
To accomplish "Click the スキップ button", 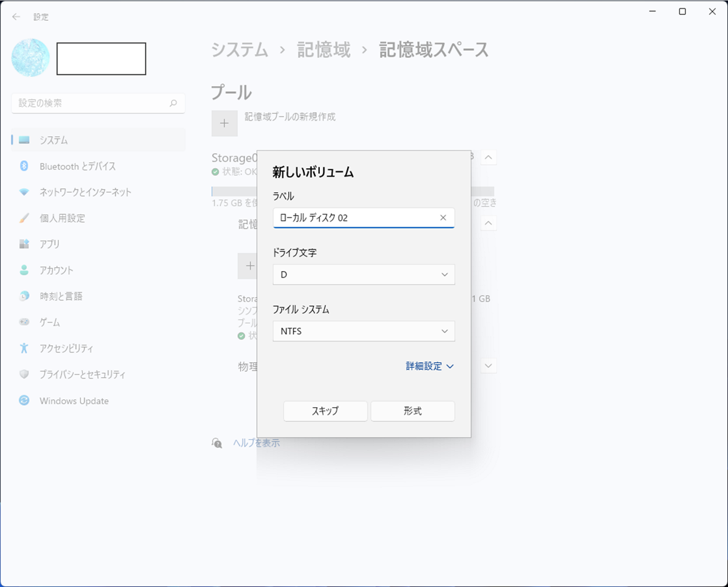I will [325, 411].
